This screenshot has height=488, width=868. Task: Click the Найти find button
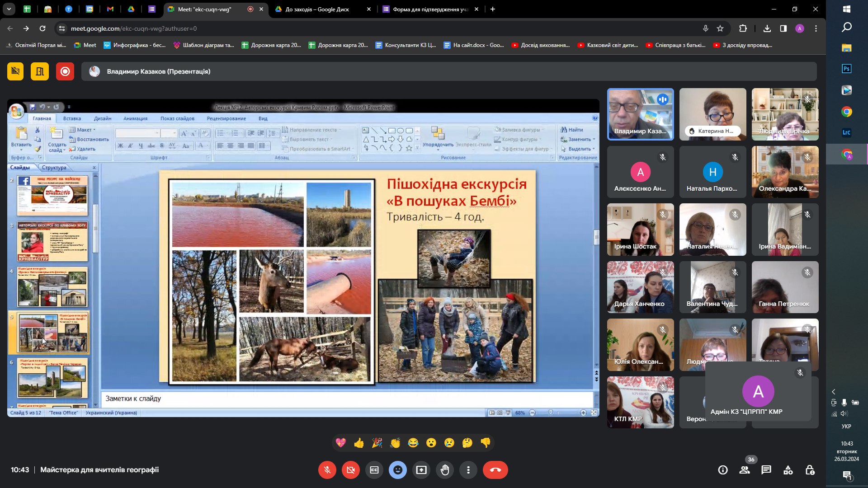pos(572,130)
